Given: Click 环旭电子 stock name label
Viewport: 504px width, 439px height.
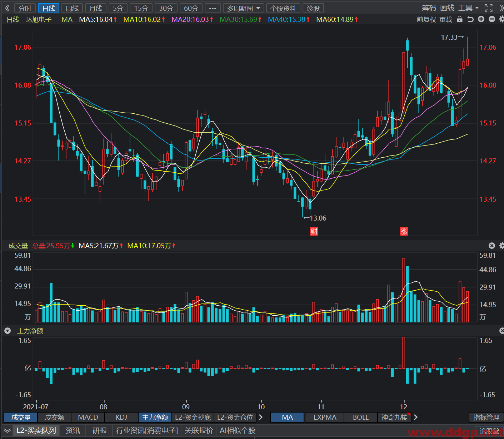Looking at the screenshot, I should click(x=39, y=19).
